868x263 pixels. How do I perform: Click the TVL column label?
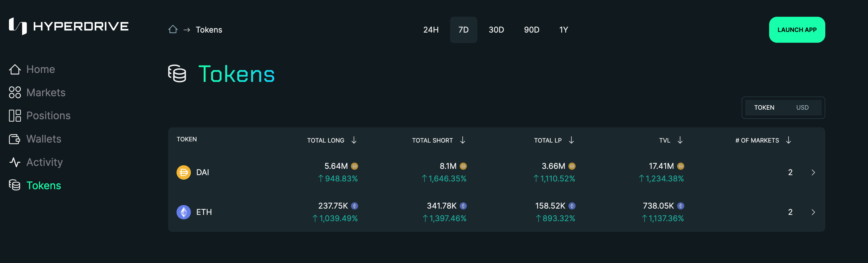click(x=665, y=140)
